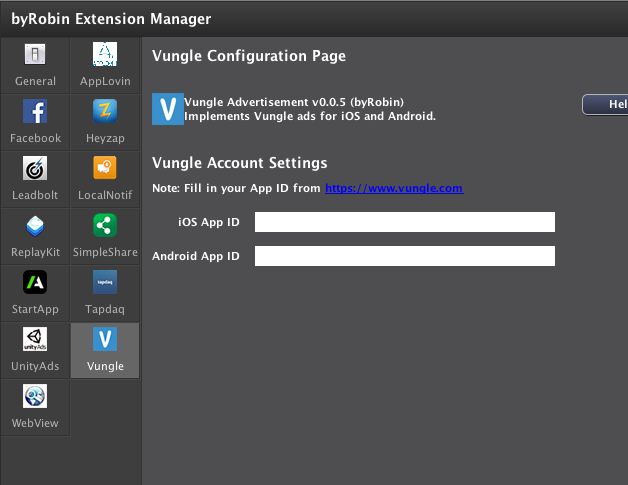The width and height of the screenshot is (628, 485).
Task: Click the large Vungle logo in header
Action: (x=168, y=109)
